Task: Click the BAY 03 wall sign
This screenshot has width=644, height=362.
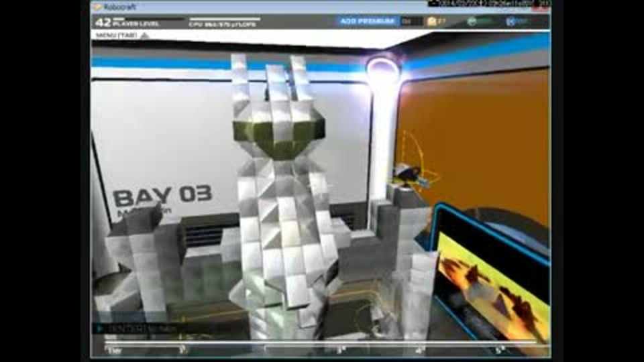Action: tap(162, 196)
